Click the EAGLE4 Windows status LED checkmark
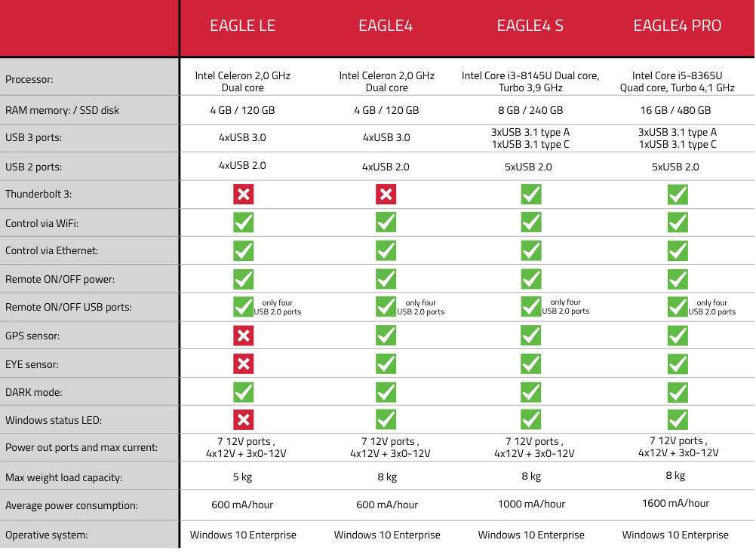Screen dimensions: 756x552 click(386, 419)
